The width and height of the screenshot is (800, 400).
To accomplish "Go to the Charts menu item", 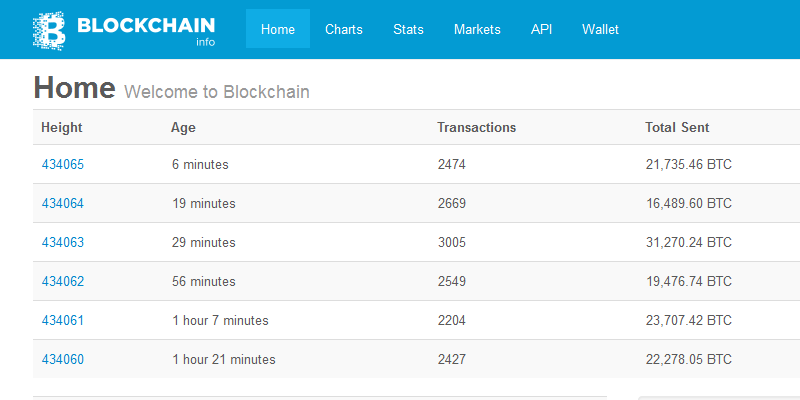I will pos(344,30).
